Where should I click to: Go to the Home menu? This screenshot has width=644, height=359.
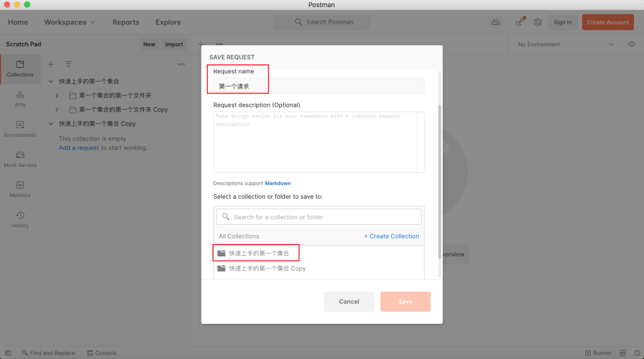(18, 22)
